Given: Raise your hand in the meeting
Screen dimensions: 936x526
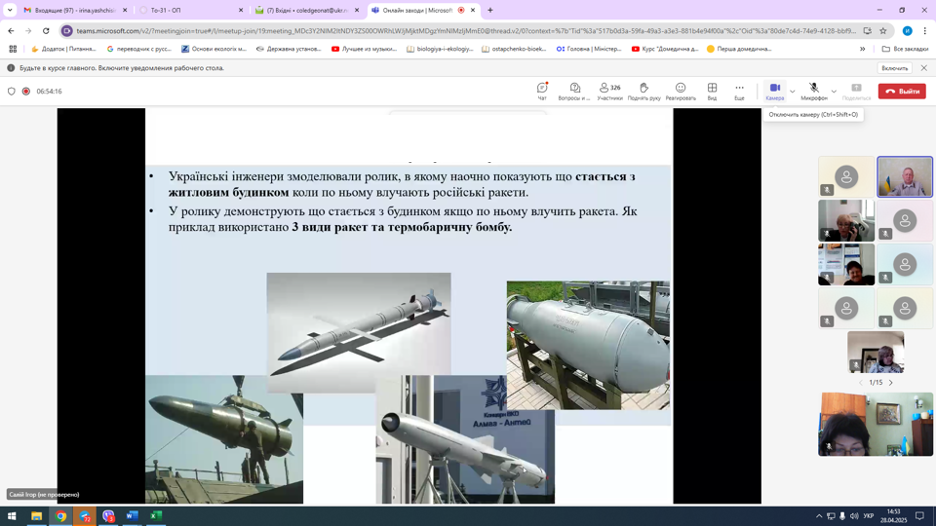Looking at the screenshot, I should click(x=644, y=91).
